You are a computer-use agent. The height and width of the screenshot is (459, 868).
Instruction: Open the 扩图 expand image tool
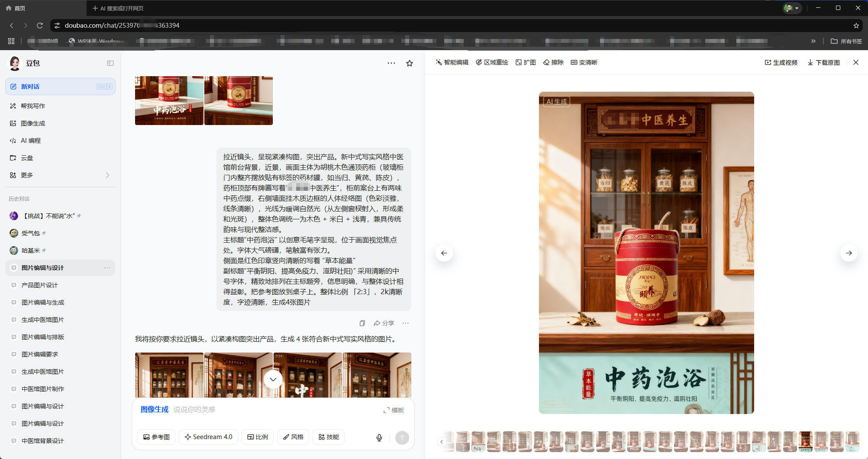[x=526, y=62]
